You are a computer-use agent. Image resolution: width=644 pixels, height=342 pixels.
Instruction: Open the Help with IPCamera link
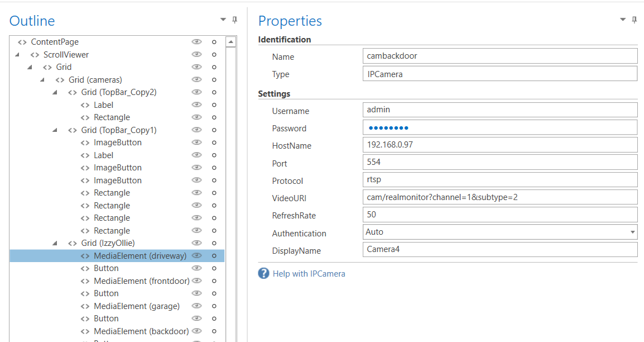click(x=309, y=274)
